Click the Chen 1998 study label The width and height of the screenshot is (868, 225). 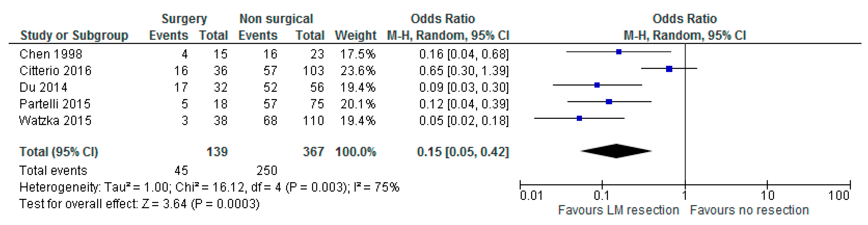(x=50, y=54)
